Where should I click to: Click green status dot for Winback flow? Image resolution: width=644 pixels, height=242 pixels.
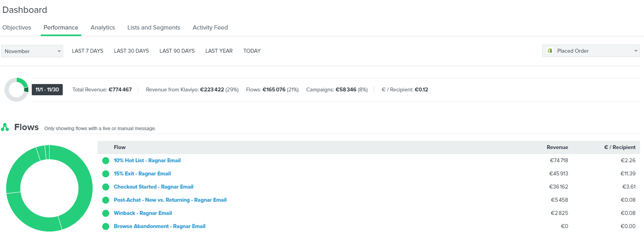[106, 213]
